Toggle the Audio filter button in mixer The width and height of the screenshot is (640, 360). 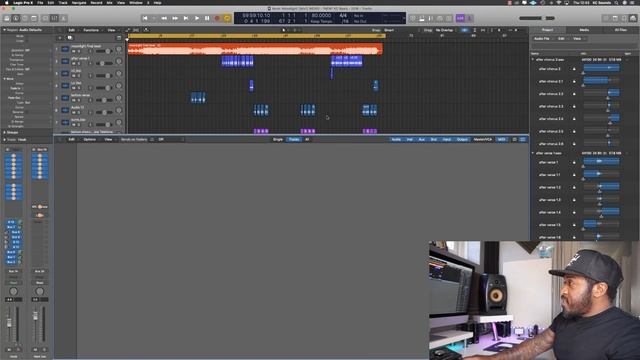[x=396, y=140]
